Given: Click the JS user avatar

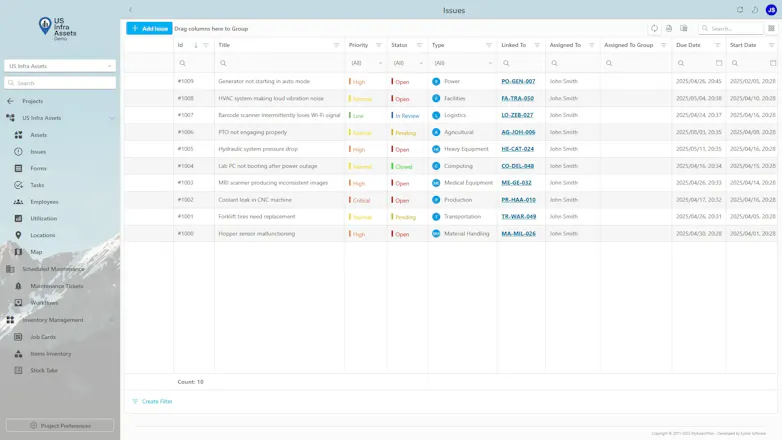Looking at the screenshot, I should tap(771, 10).
